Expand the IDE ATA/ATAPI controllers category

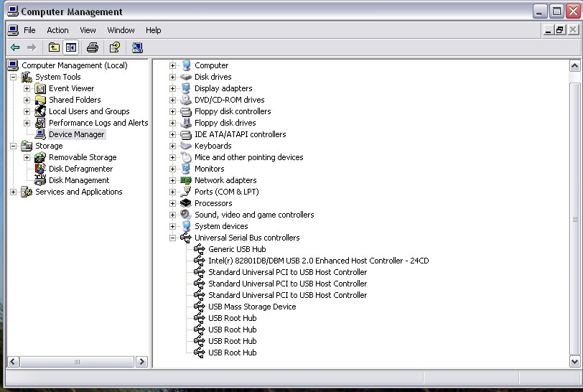(x=172, y=135)
